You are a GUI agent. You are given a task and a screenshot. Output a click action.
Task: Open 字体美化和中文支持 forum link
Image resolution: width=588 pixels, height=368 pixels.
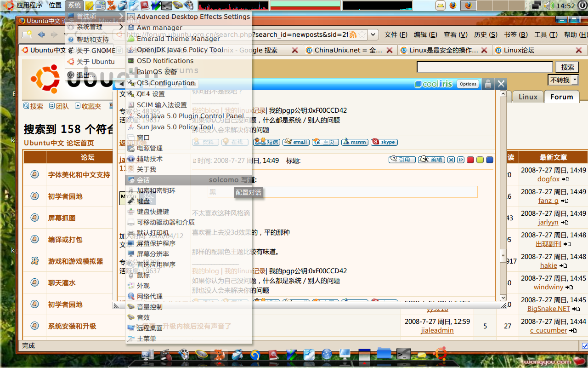click(x=79, y=175)
